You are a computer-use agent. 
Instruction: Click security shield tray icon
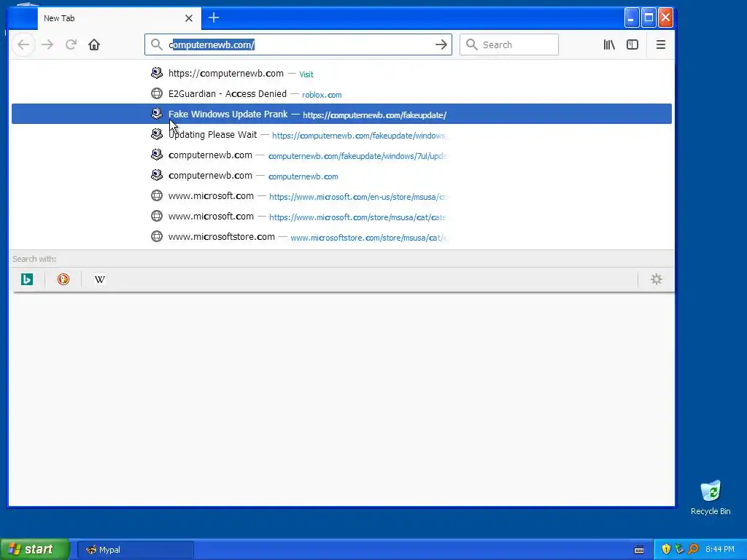tap(666, 550)
